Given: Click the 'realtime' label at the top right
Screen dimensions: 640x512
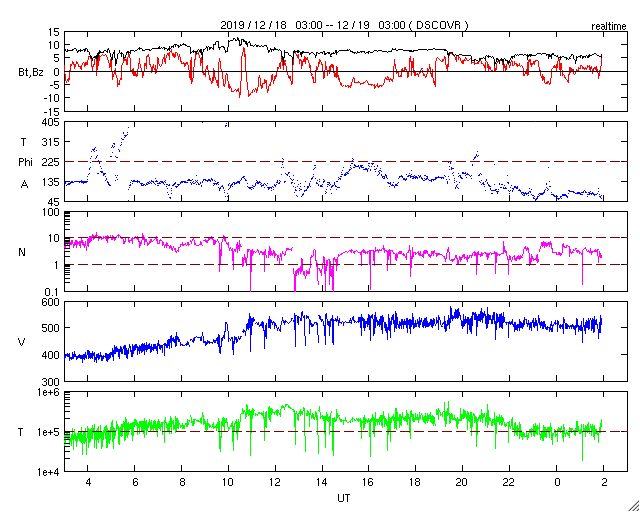Looking at the screenshot, I should click(609, 27).
